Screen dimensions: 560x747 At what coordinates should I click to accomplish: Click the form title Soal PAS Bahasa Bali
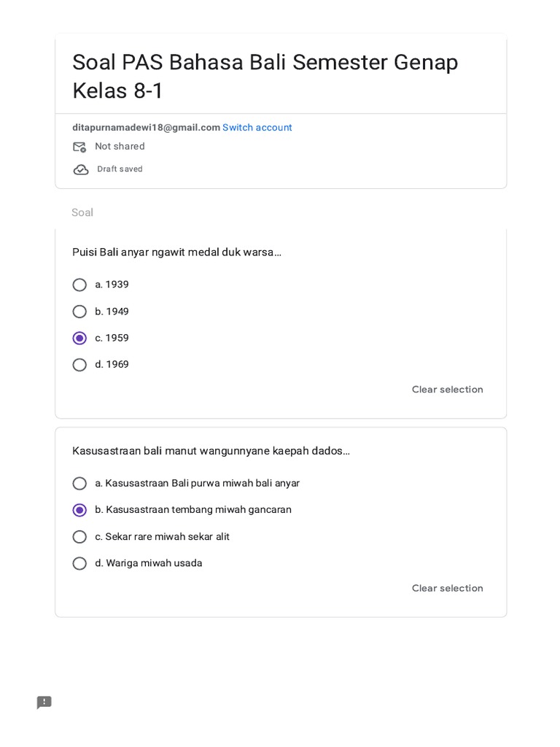click(x=265, y=76)
